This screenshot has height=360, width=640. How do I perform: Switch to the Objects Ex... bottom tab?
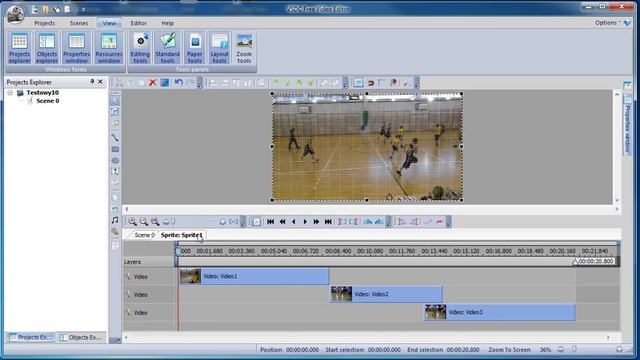click(81, 338)
